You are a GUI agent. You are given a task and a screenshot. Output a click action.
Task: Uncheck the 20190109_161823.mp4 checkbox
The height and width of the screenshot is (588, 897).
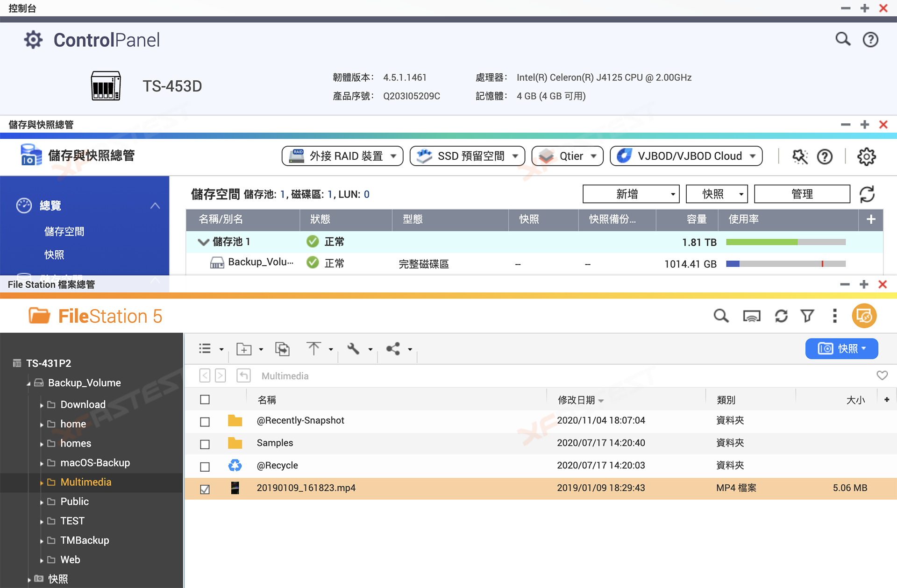coord(205,489)
